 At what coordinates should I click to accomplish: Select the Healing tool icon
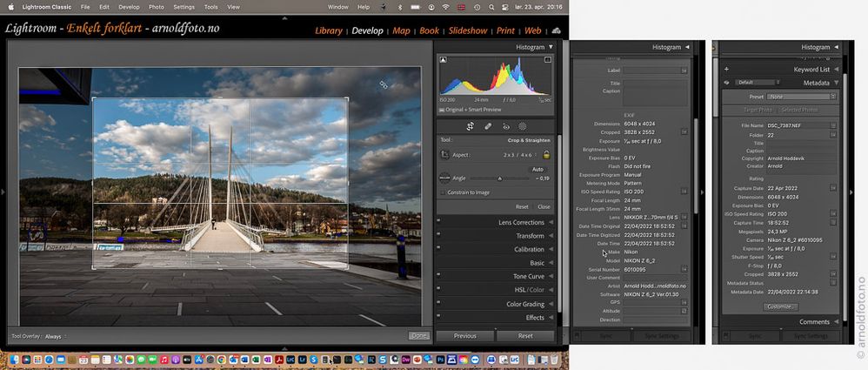click(x=488, y=126)
